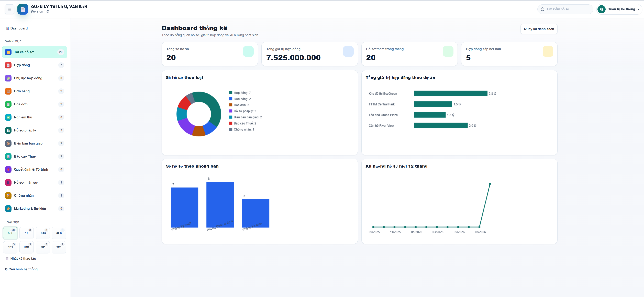Click the Marketing & Sự kiện megaphone icon
The width and height of the screenshot is (644, 297).
tap(8, 209)
